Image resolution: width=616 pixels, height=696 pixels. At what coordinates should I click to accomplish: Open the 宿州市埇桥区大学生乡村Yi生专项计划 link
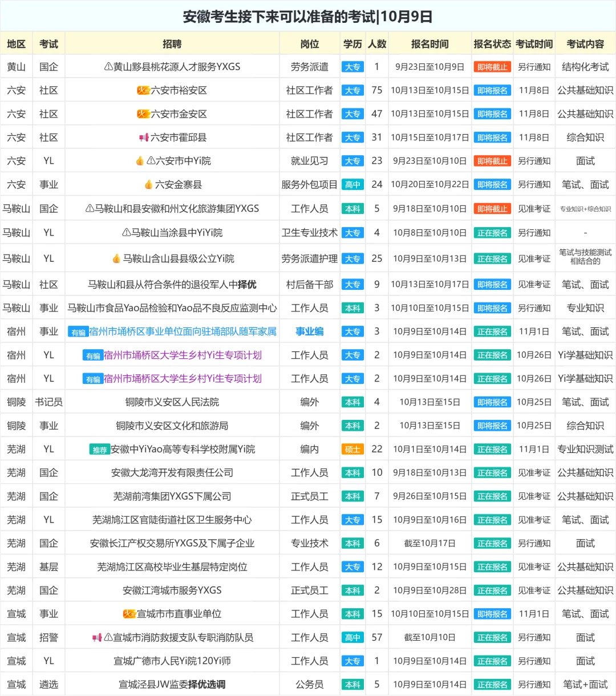[x=183, y=354]
